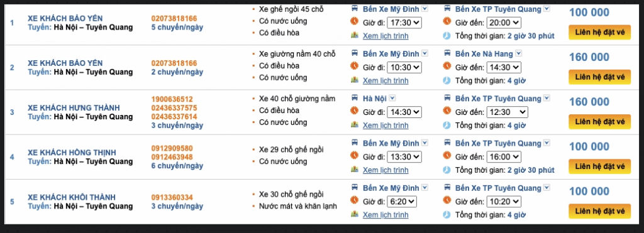The height and width of the screenshot is (233, 644).
Task: Expand arrow beside Bến Xe TP Tuyên Quang, Hưng Thành row
Action: [x=547, y=98]
